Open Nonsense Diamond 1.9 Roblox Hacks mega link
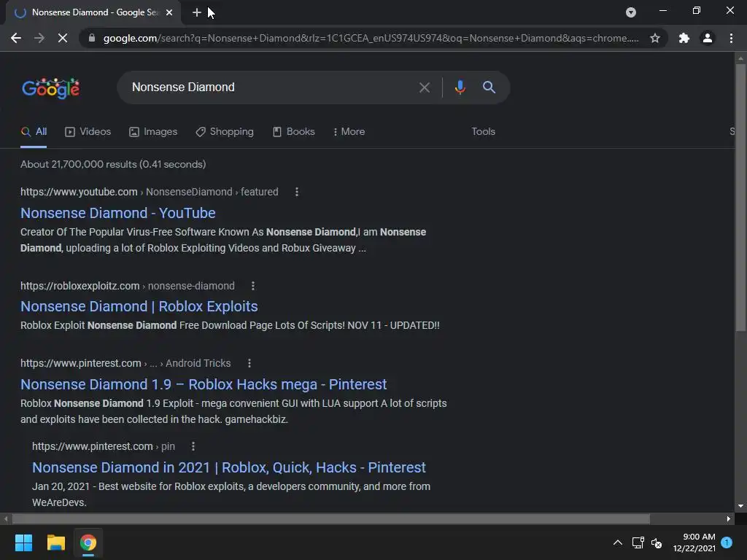 point(204,384)
